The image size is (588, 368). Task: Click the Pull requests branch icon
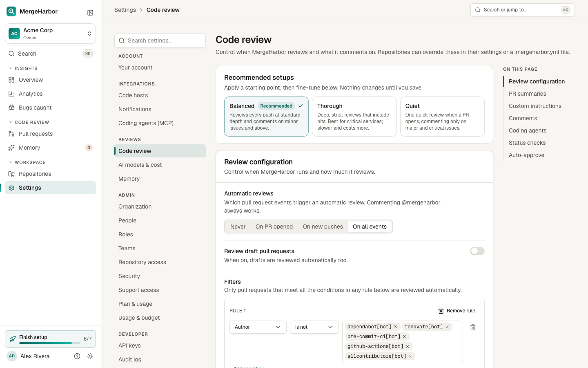click(x=11, y=134)
